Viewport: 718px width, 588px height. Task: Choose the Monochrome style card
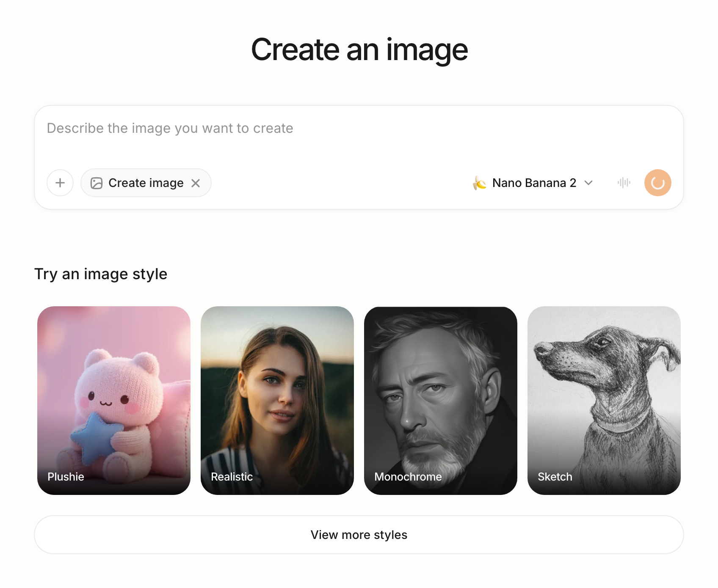click(x=441, y=401)
